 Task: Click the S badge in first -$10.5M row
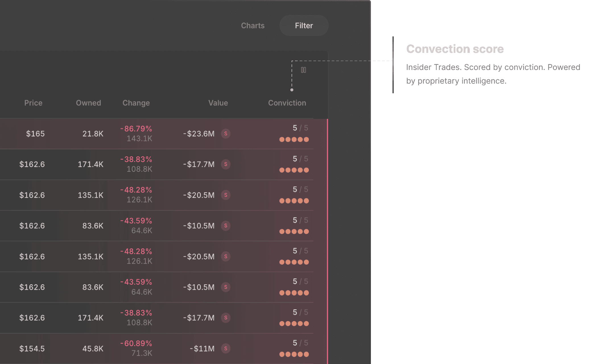tap(226, 226)
